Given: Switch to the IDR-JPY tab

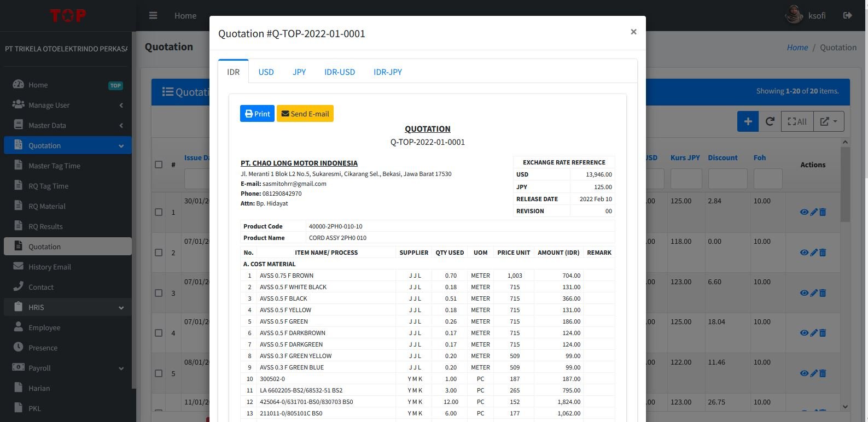Looking at the screenshot, I should (387, 72).
